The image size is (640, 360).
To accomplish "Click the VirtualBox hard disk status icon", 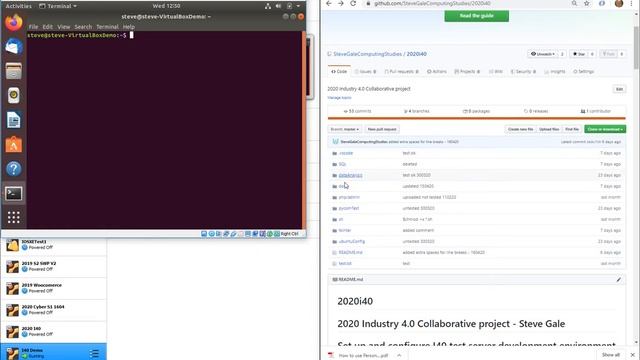I will 204,234.
